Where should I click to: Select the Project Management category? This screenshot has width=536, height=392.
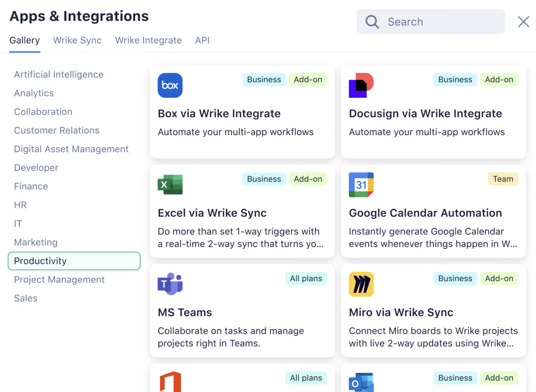[59, 280]
